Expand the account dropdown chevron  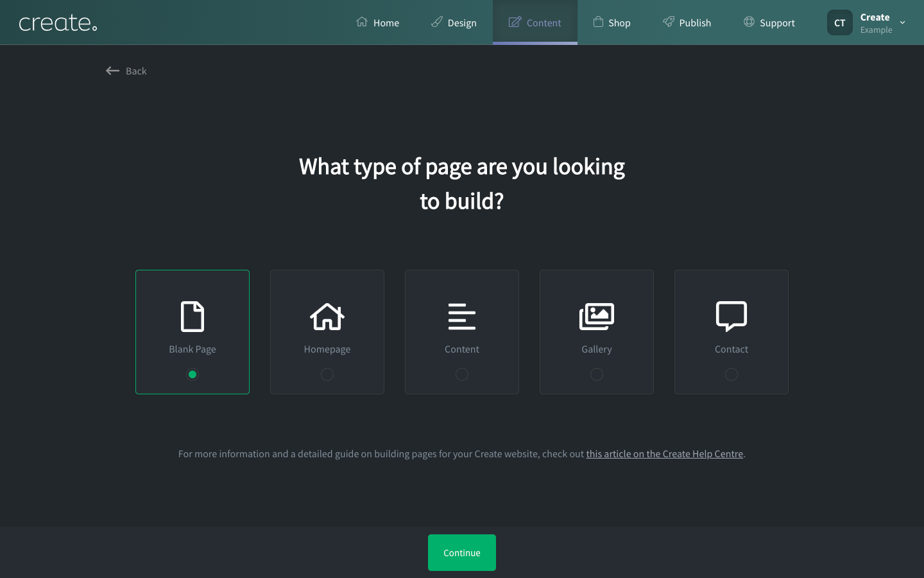pos(902,22)
